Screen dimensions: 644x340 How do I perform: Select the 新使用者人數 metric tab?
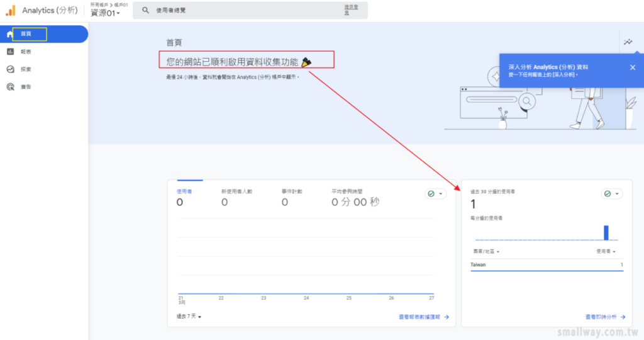point(236,197)
